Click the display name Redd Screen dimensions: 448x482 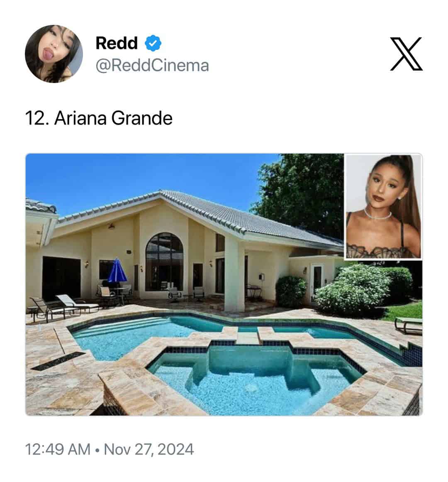tap(117, 43)
